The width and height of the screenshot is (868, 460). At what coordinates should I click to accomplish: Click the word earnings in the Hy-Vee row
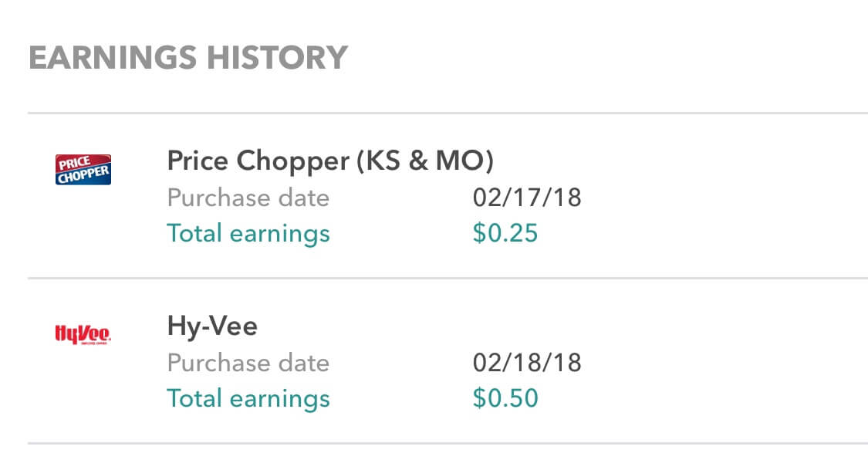pos(280,400)
